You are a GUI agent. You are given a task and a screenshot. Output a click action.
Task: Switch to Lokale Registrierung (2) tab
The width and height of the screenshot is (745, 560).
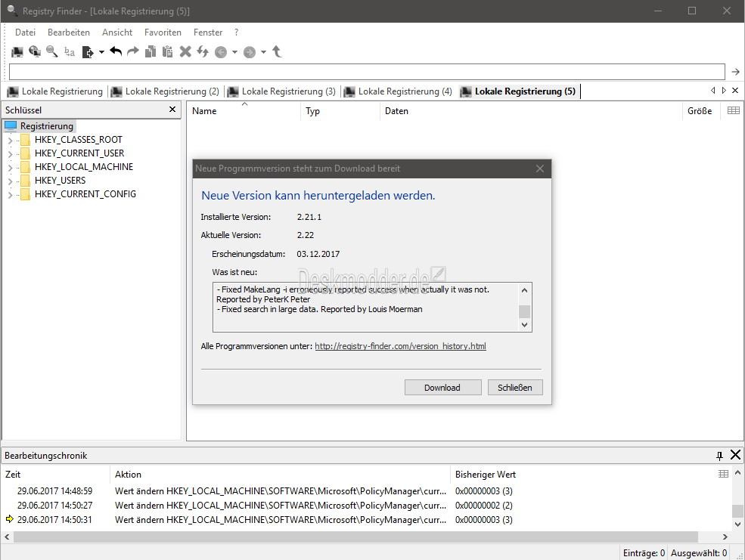click(166, 91)
